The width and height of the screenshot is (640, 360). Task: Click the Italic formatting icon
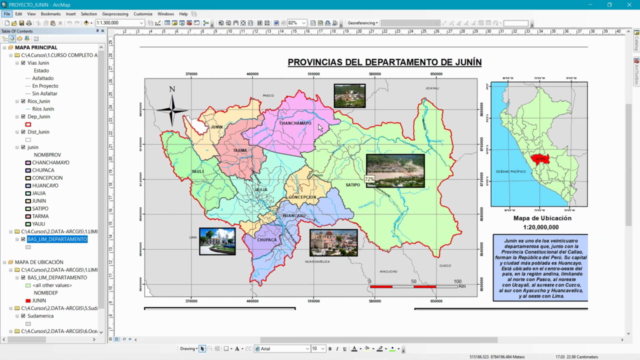pyautogui.click(x=337, y=349)
